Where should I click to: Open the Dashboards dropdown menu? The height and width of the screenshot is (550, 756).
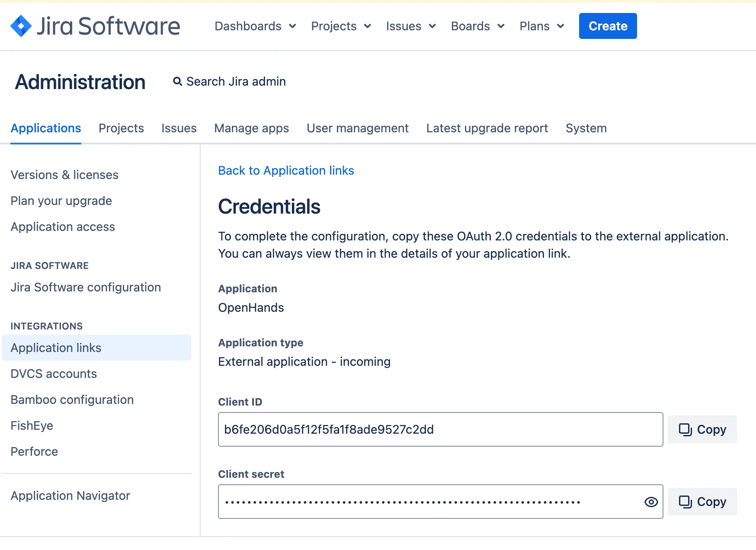[255, 26]
